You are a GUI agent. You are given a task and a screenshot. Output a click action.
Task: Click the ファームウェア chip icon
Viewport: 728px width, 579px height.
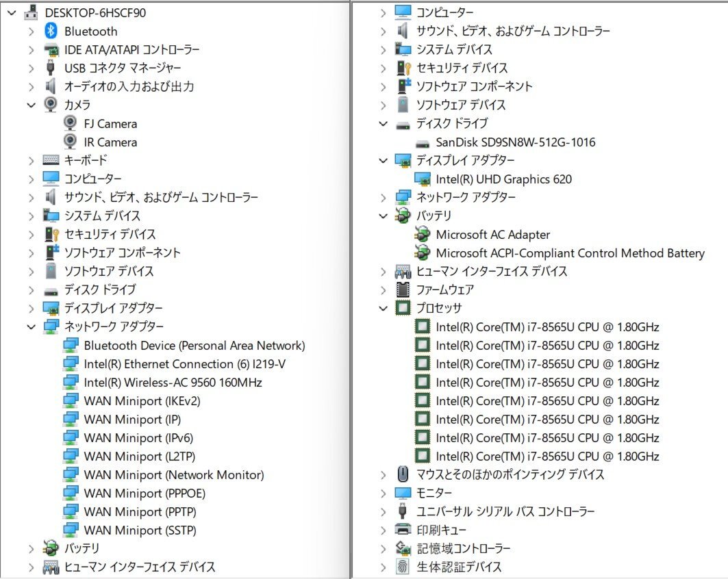pyautogui.click(x=403, y=289)
